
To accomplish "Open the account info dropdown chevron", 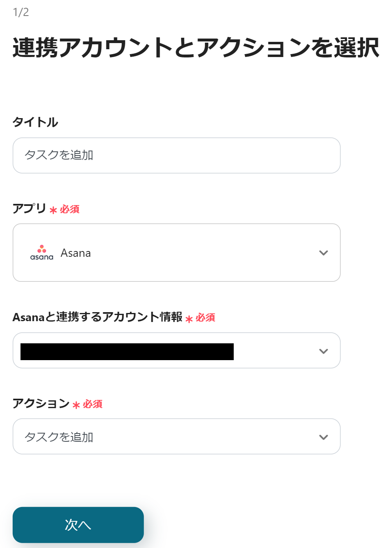I will [x=324, y=351].
